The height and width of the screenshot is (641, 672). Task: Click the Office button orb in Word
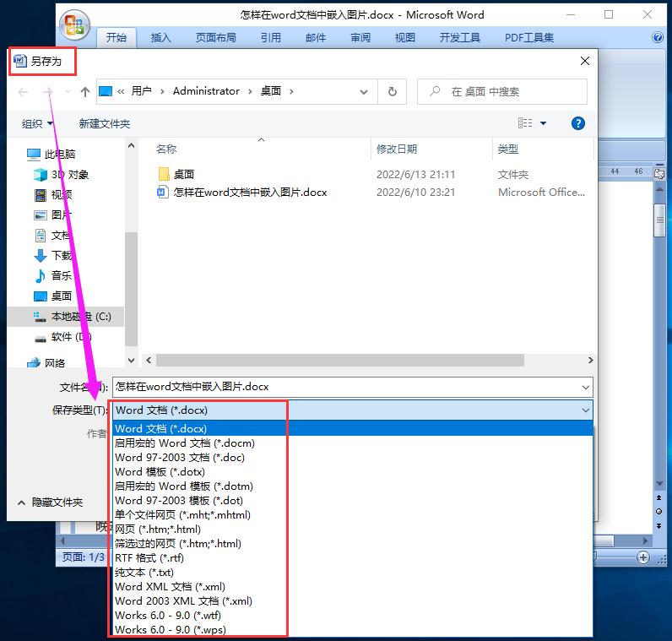(74, 24)
